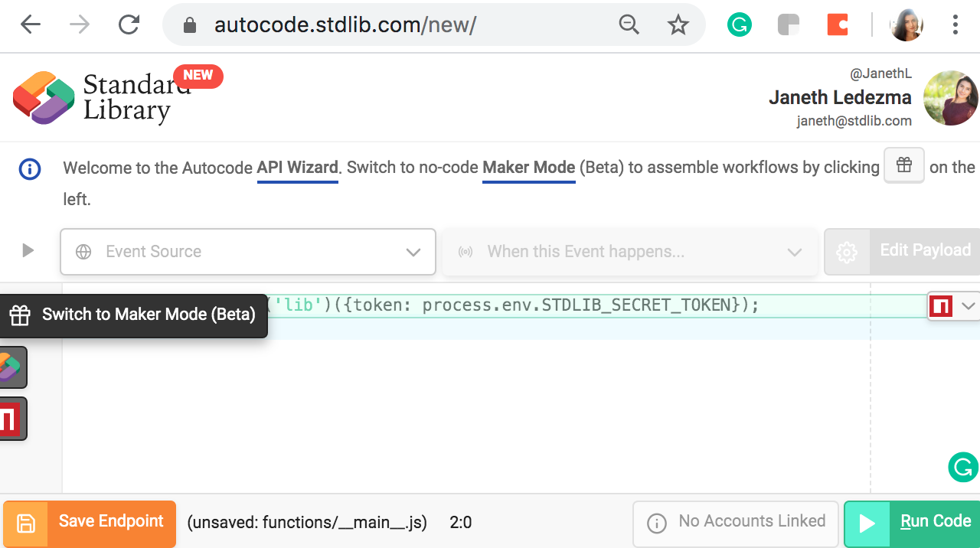Click Run Code button
Image resolution: width=980 pixels, height=548 pixels.
coord(912,524)
